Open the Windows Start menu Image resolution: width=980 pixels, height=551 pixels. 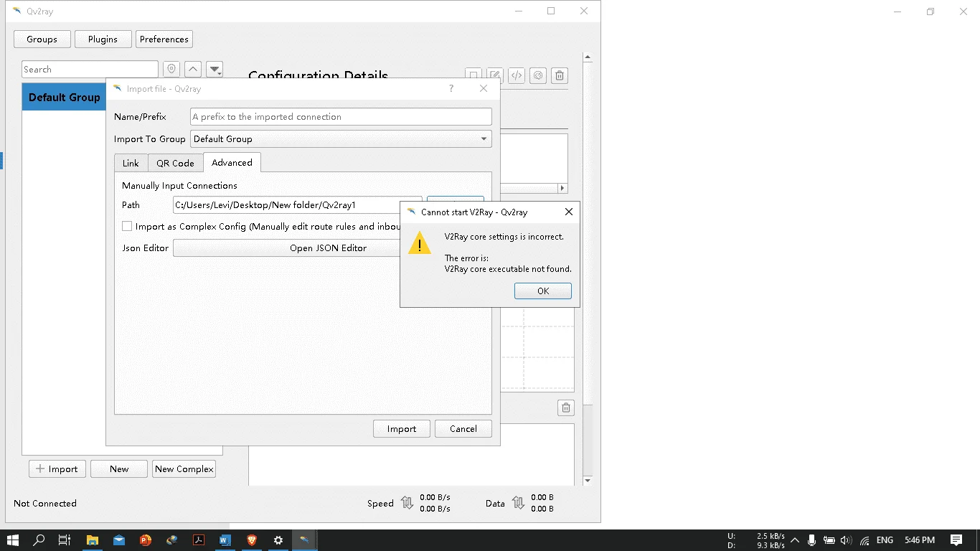tap(13, 540)
